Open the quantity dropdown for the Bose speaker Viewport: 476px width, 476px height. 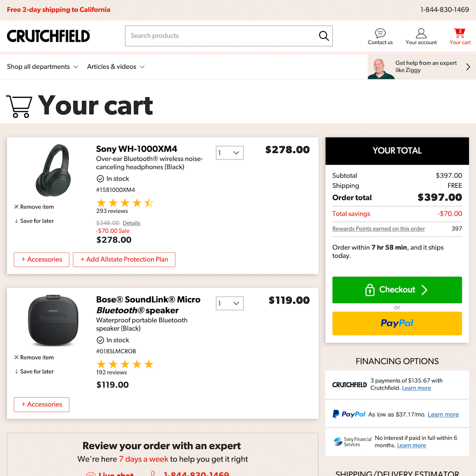pyautogui.click(x=229, y=303)
